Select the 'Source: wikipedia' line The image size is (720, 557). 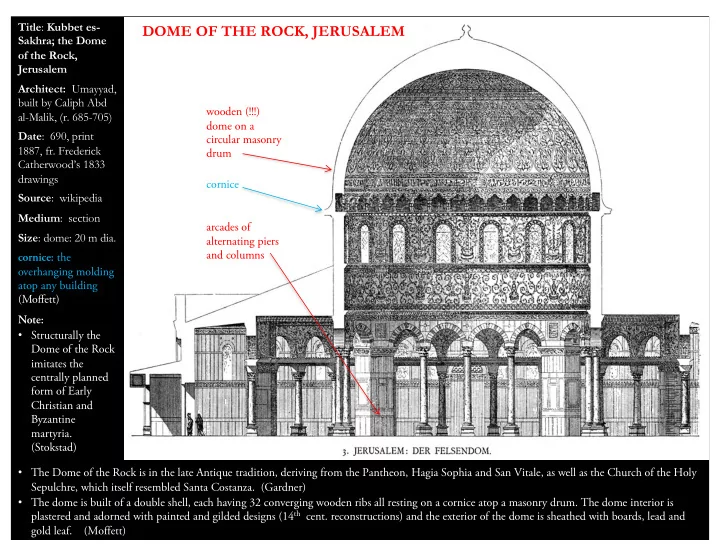(60, 198)
